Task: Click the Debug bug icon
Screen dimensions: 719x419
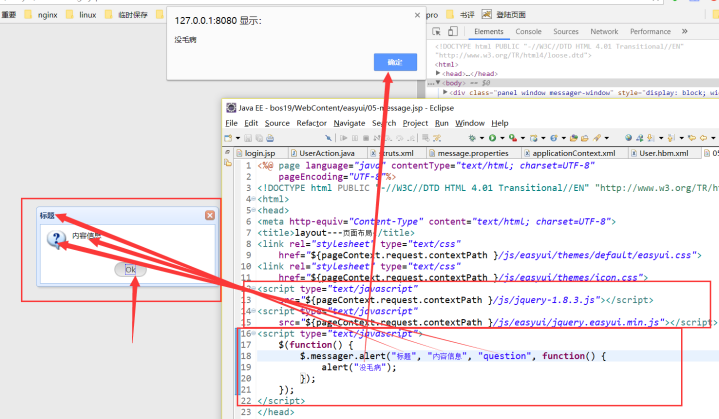Action: click(472, 138)
